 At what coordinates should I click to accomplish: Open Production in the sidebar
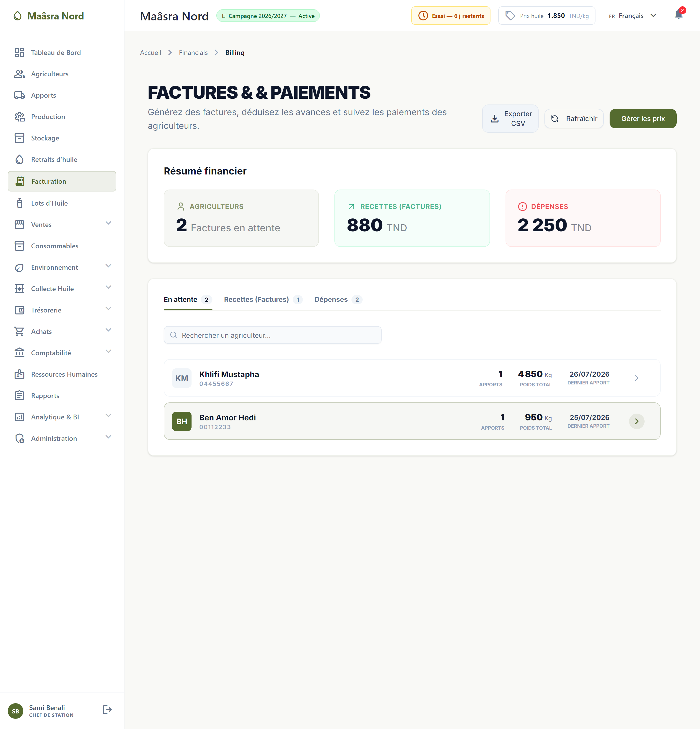click(62, 116)
